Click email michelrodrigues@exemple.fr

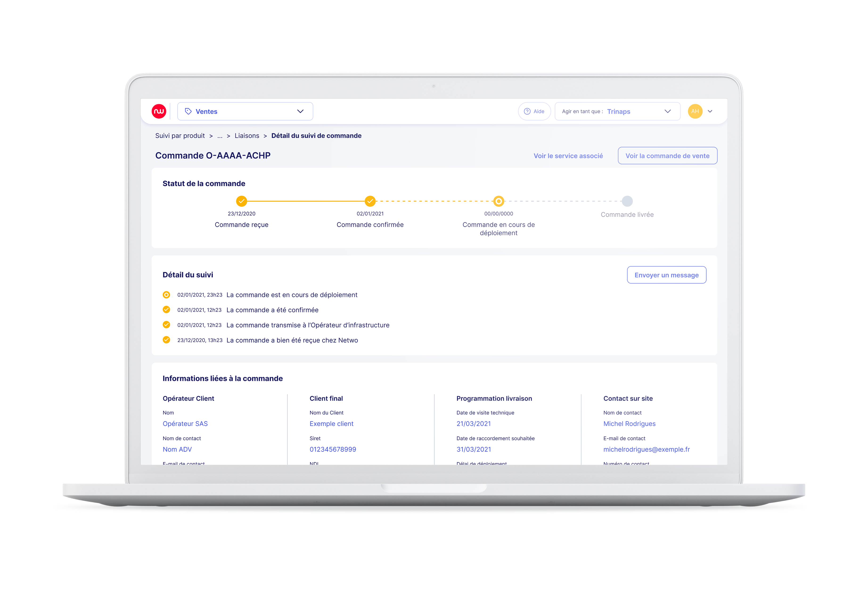[x=646, y=449]
